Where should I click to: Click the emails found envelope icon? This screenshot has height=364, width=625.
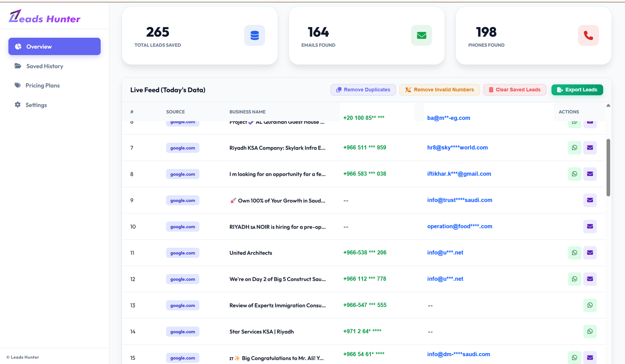[x=421, y=36]
